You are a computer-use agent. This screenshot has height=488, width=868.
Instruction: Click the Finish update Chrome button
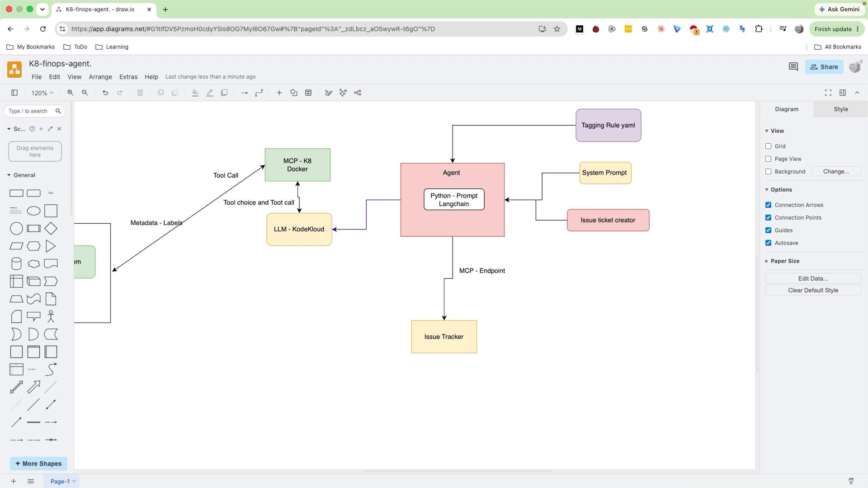836,29
